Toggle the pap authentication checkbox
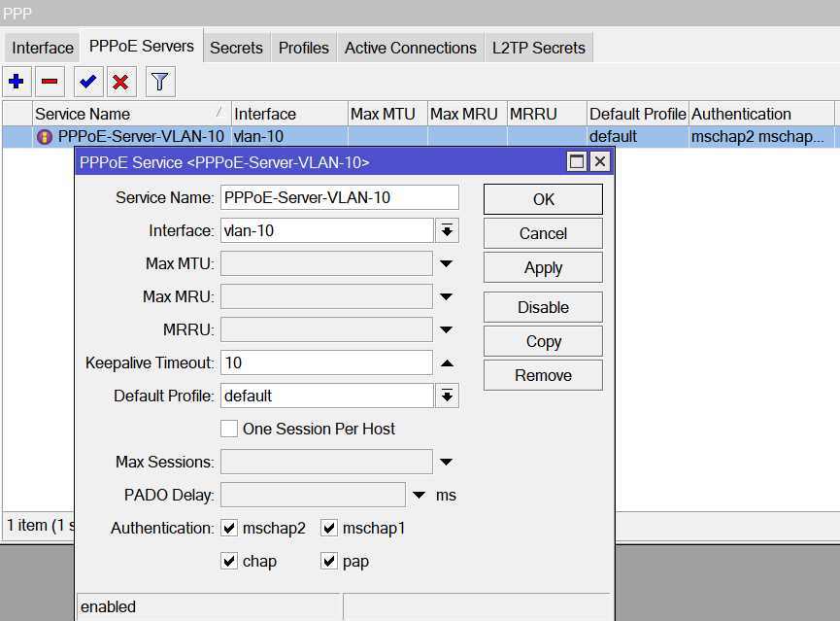840x621 pixels. pos(329,562)
